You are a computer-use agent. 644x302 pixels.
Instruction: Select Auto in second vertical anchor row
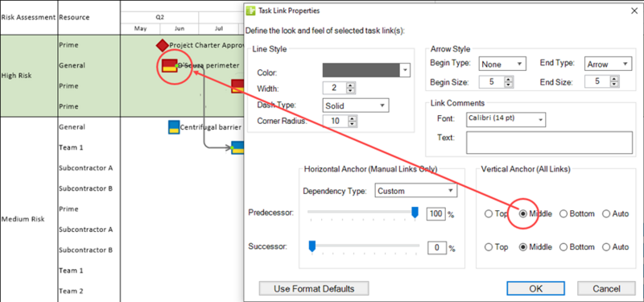click(606, 247)
